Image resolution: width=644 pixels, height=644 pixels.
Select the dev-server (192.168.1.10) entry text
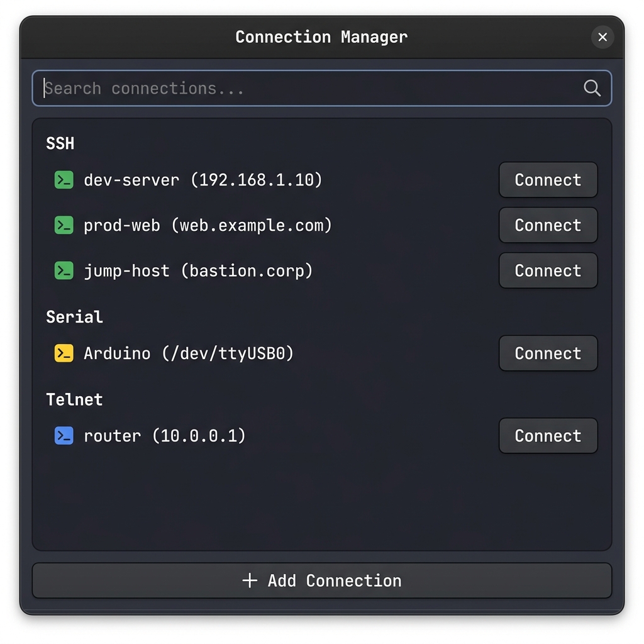(203, 180)
